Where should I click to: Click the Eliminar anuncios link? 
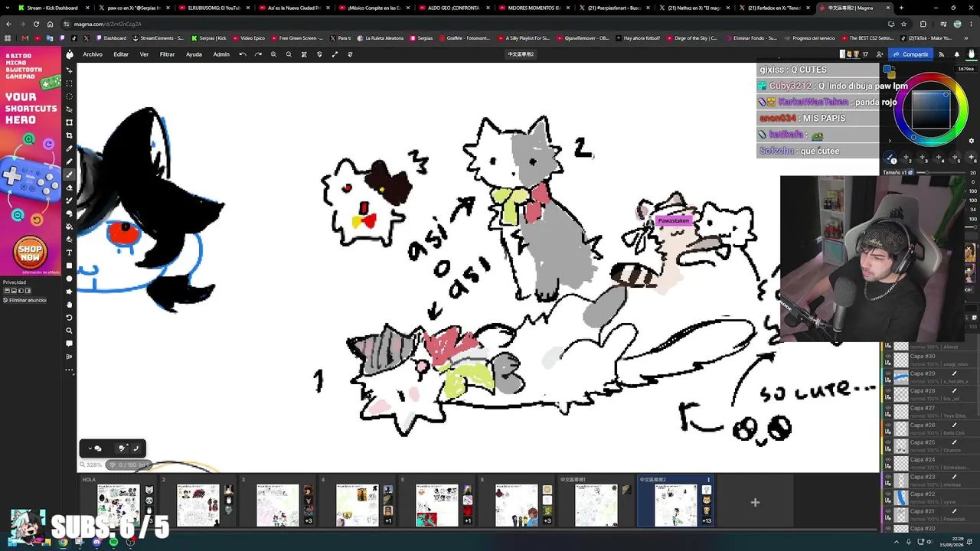coord(24,300)
